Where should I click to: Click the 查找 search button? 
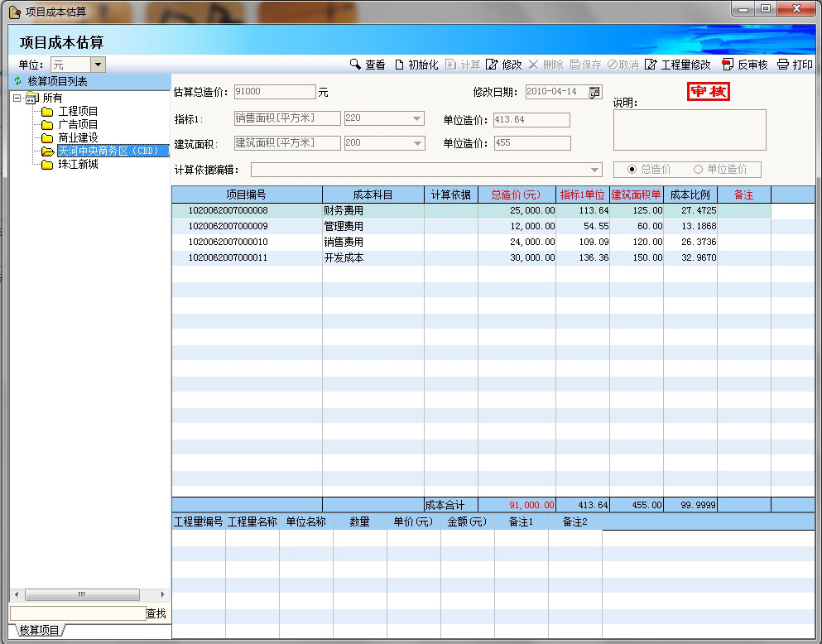pos(156,613)
